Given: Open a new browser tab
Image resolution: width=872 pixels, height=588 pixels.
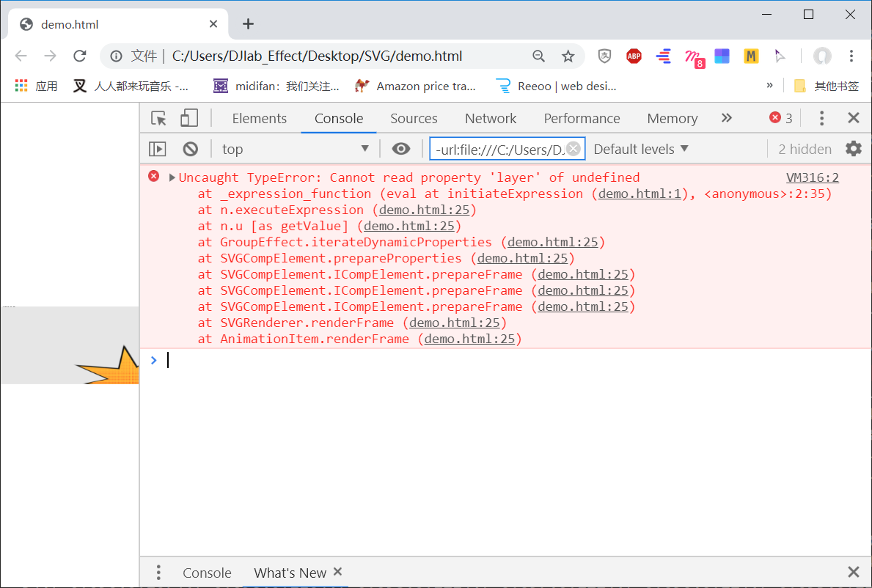Looking at the screenshot, I should click(x=248, y=24).
